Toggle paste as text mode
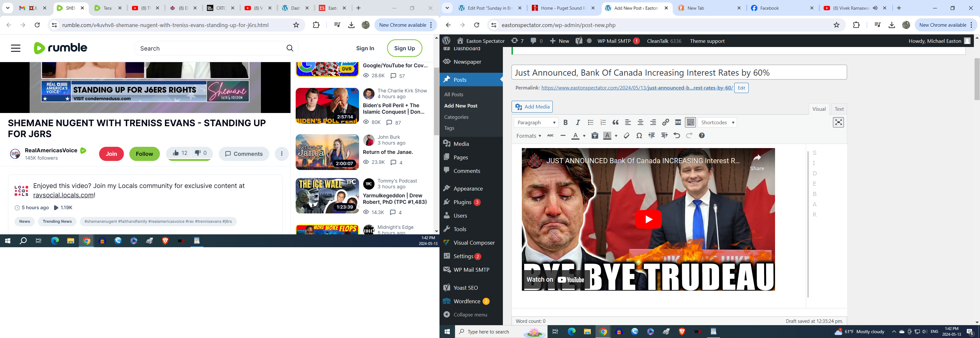Image resolution: width=980 pixels, height=338 pixels. tap(595, 136)
